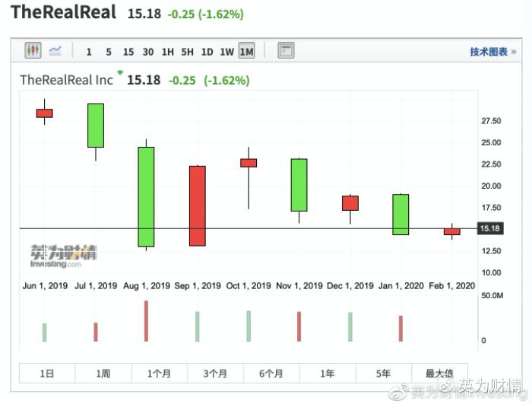Select the 1H interval
This screenshot has width=532, height=404.
click(x=168, y=52)
